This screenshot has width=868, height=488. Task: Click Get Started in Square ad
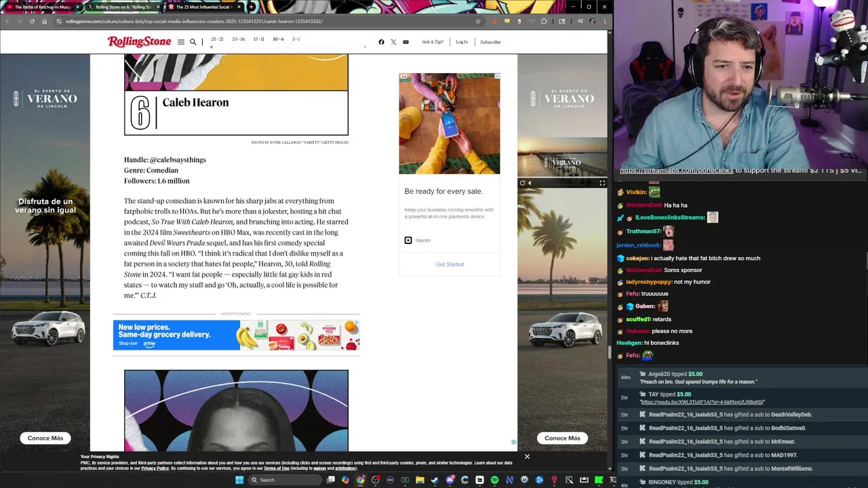point(450,264)
